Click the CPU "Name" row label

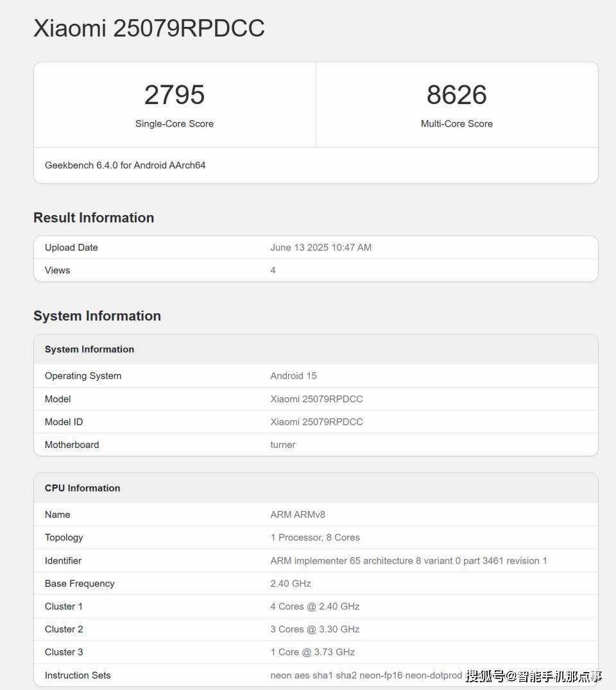click(58, 514)
